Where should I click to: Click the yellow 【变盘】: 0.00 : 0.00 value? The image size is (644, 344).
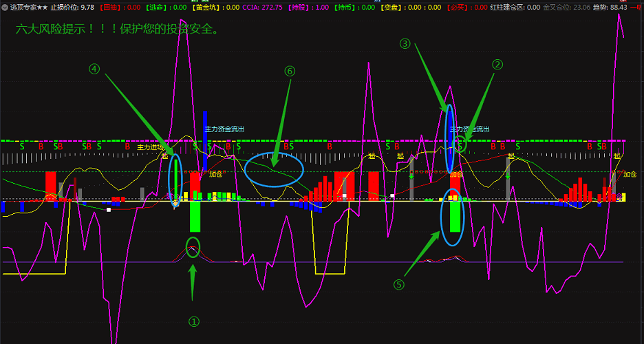tap(410, 8)
